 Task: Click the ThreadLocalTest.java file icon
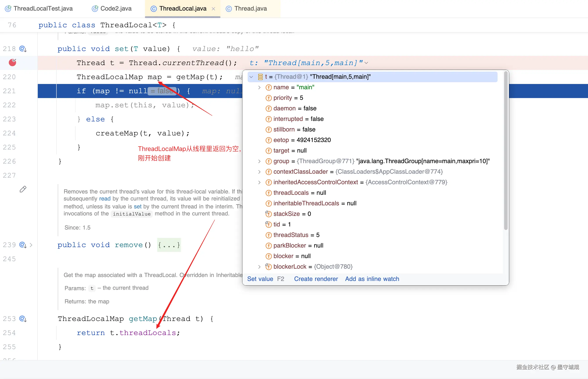coord(8,9)
